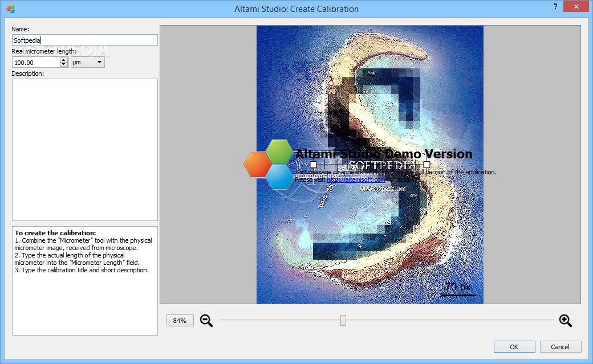Click the Altami Studio app icon in title bar
The height and width of the screenshot is (364, 593).
[x=10, y=9]
